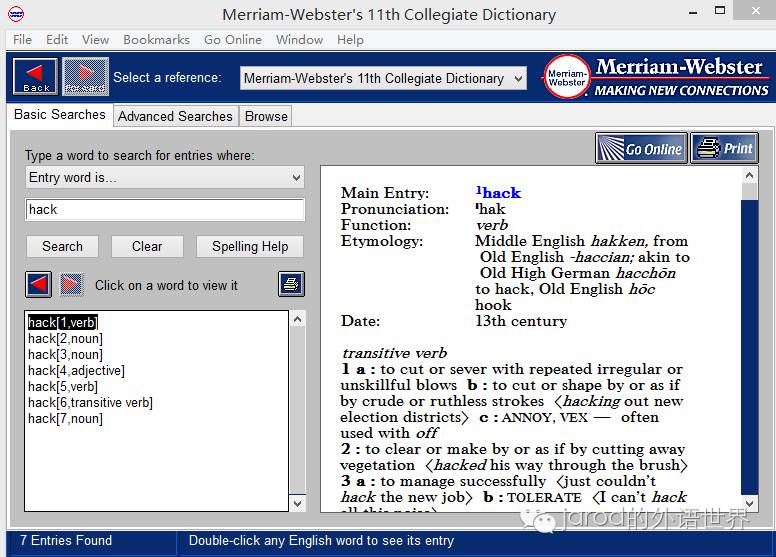This screenshot has height=557, width=776.
Task: Click definition pane scroll down arrow
Action: (749, 504)
